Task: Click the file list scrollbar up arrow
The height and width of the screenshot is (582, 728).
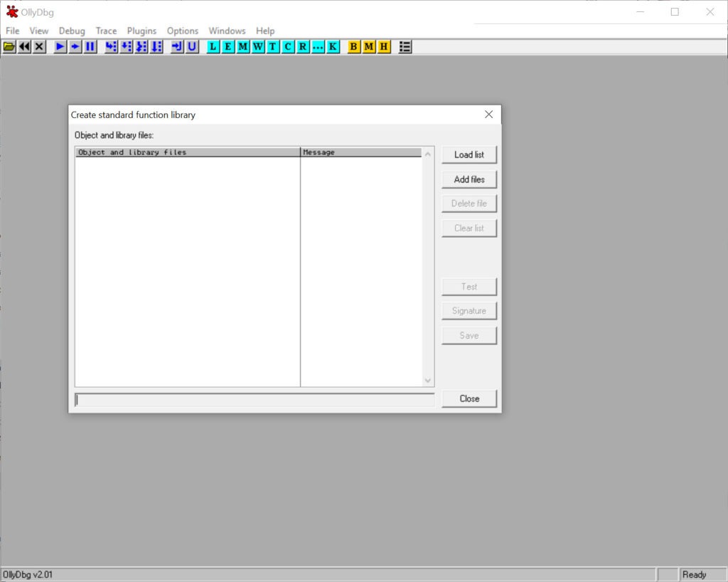Action: [x=427, y=154]
